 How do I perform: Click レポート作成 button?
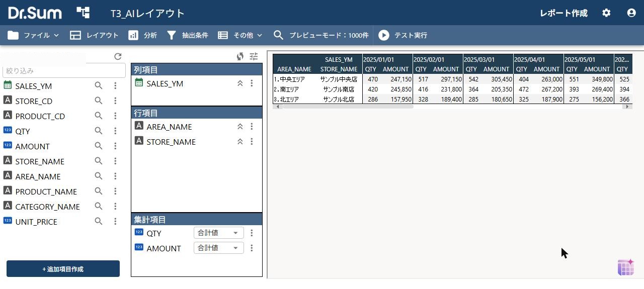[563, 13]
